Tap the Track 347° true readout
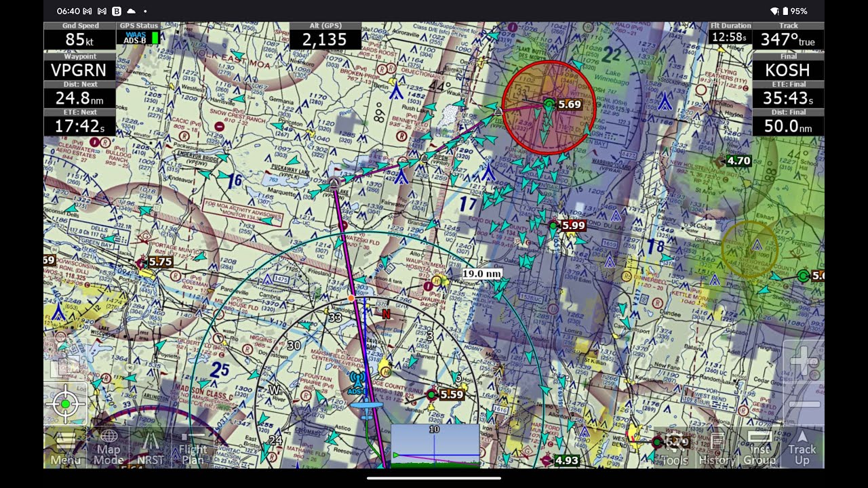This screenshot has width=868, height=488. tap(789, 36)
